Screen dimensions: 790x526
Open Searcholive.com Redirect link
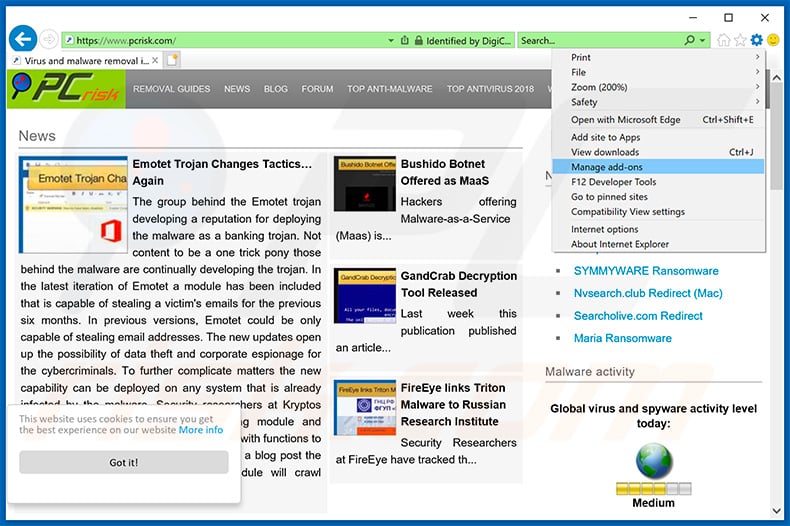(638, 316)
